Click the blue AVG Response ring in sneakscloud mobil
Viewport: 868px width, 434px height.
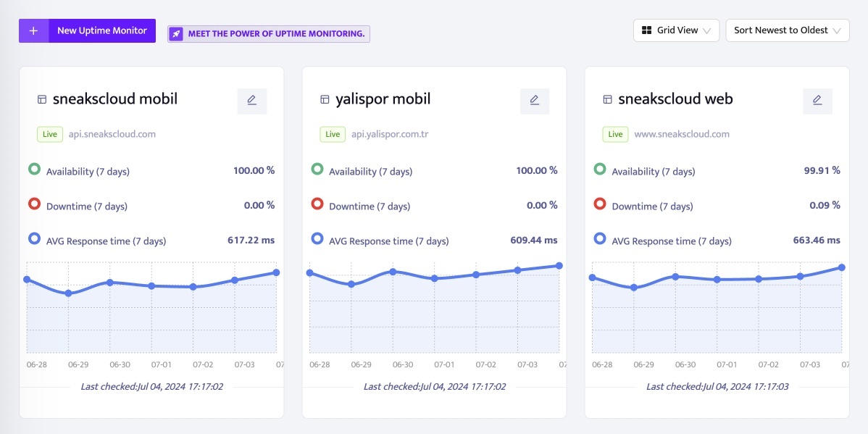[x=34, y=238]
